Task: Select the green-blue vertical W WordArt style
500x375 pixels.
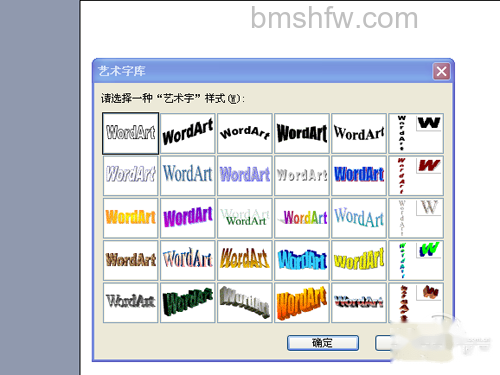Action: tap(416, 260)
